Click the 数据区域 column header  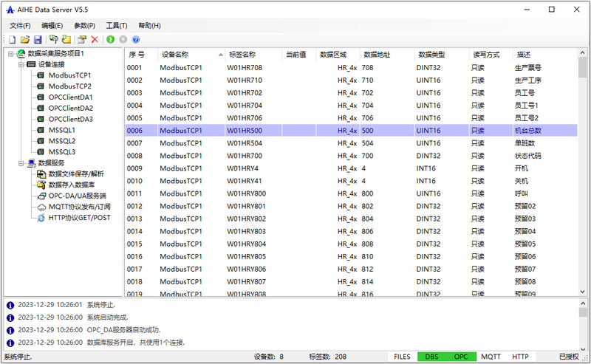338,55
